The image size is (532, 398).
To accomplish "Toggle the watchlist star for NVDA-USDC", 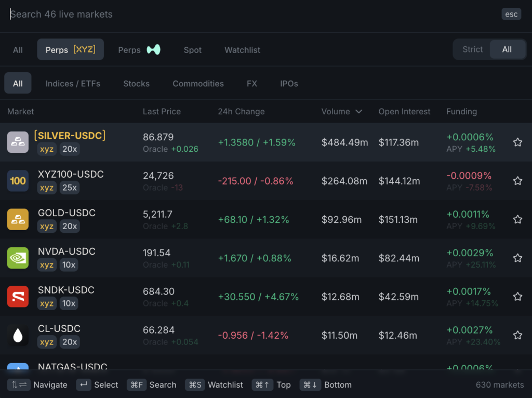I will (x=517, y=258).
